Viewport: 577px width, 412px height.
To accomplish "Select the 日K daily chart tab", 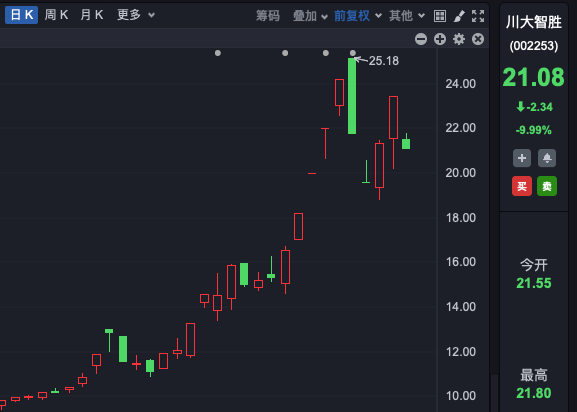I will tap(21, 15).
